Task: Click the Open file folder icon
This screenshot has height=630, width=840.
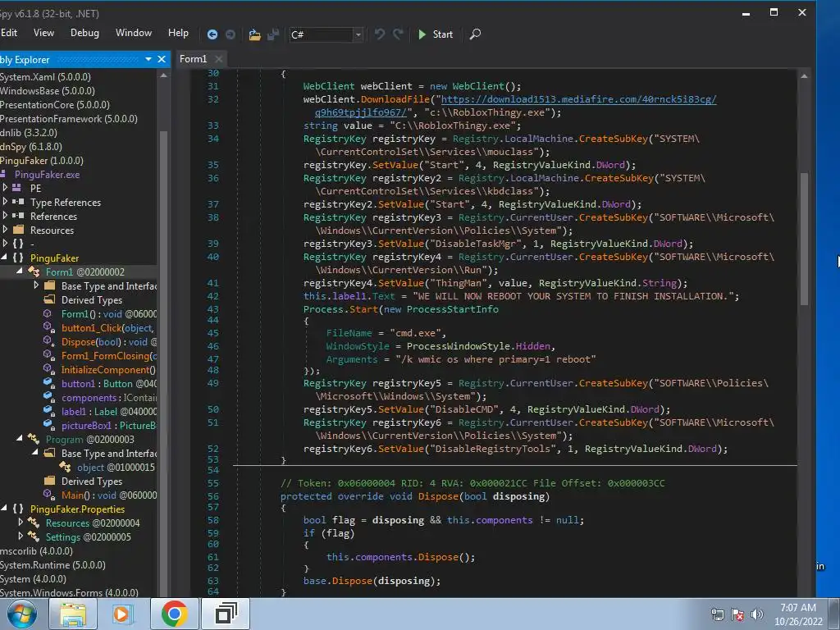Action: [254, 34]
